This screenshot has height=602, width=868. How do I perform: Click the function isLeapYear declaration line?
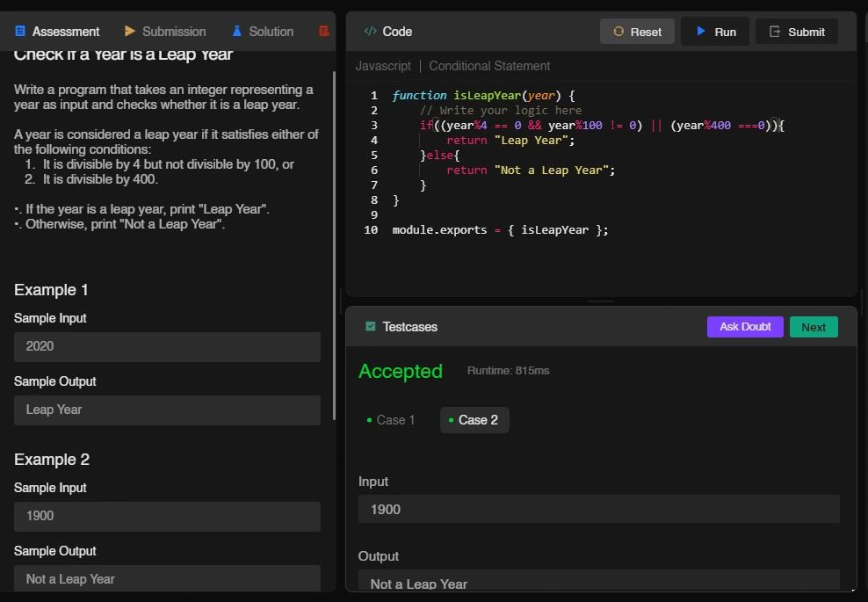(x=483, y=95)
